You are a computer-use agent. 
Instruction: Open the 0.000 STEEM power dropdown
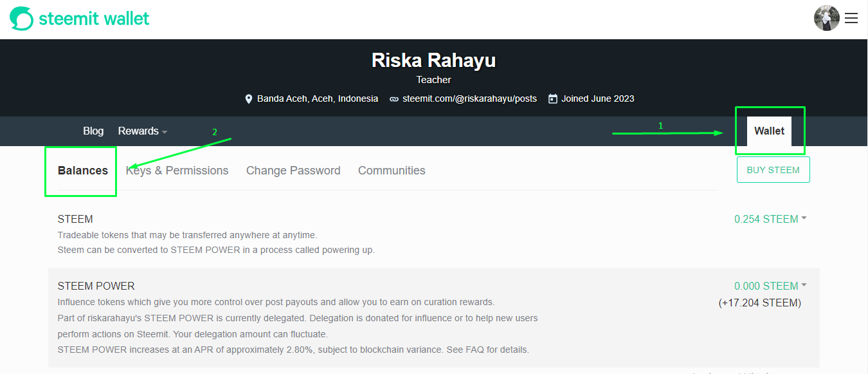point(770,286)
